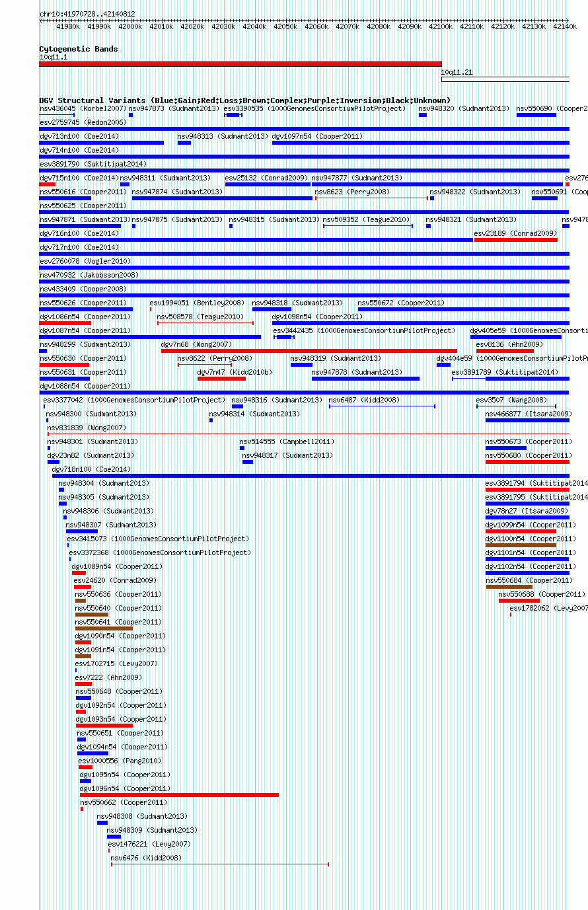Click the Cytogenetic Bands track title
The width and height of the screenshot is (588, 910).
(x=79, y=49)
